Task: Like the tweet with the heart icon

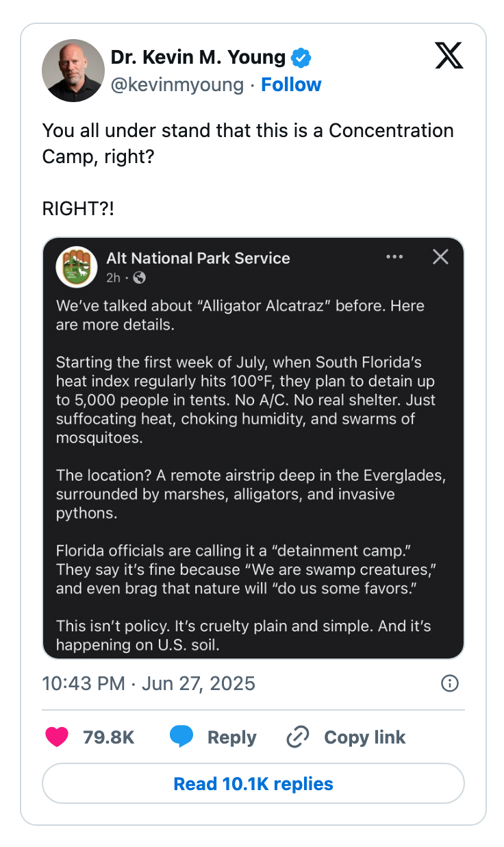Action: [x=58, y=737]
